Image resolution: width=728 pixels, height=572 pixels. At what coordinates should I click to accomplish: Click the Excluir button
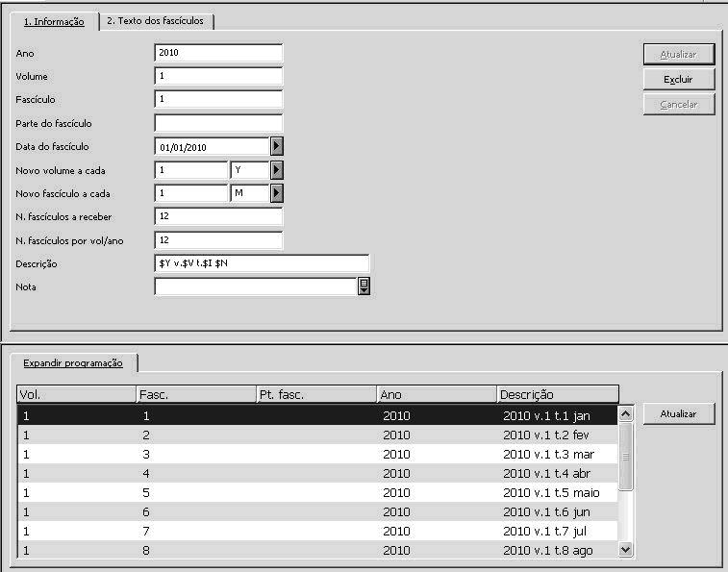click(x=678, y=80)
